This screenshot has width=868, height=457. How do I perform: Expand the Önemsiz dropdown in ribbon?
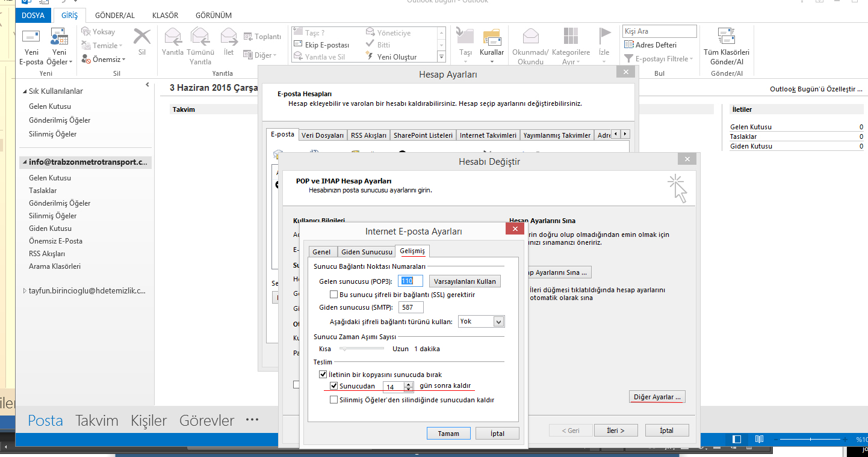(x=124, y=60)
